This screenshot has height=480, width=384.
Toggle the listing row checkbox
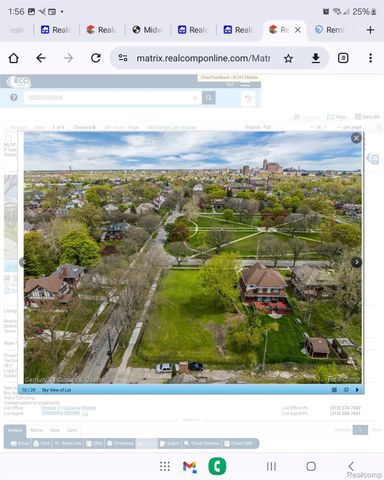click(8, 138)
